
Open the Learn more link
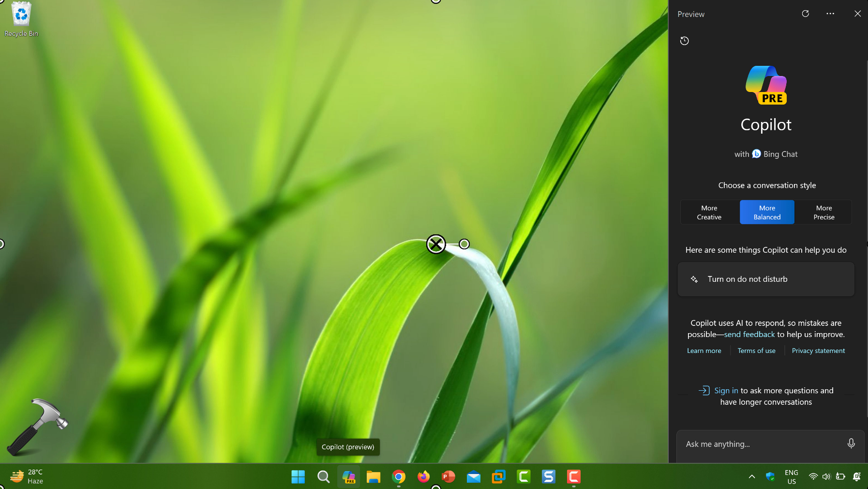click(x=704, y=351)
